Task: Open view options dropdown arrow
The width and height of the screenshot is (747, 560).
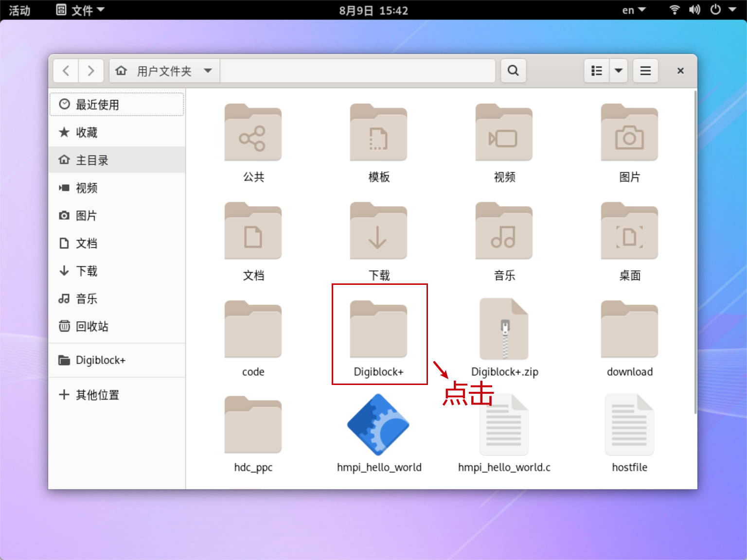Action: coord(619,71)
